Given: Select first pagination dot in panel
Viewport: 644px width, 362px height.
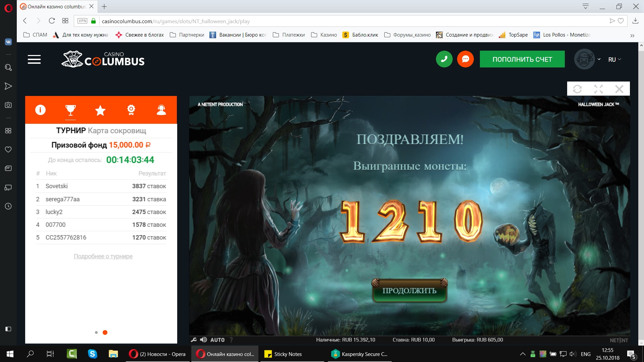Looking at the screenshot, I should [96, 332].
